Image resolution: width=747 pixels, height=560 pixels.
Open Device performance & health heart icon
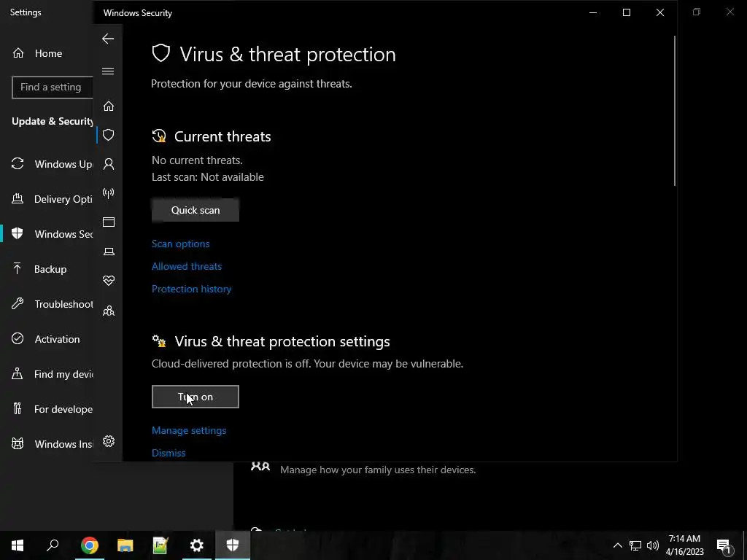pos(109,281)
